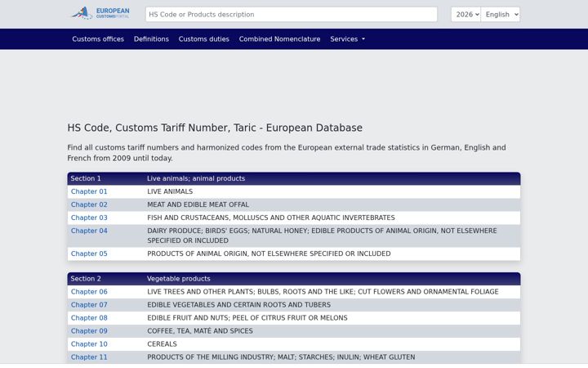Select the 'DAIRY PRODUCE' description text
Image resolution: width=588 pixels, height=368 pixels.
322,236
